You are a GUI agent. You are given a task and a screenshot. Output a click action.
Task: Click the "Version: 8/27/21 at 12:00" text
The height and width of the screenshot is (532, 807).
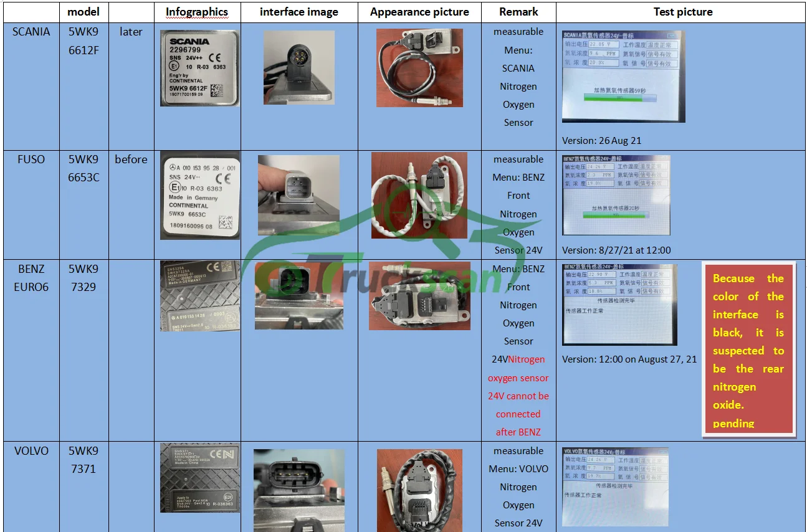(x=616, y=250)
